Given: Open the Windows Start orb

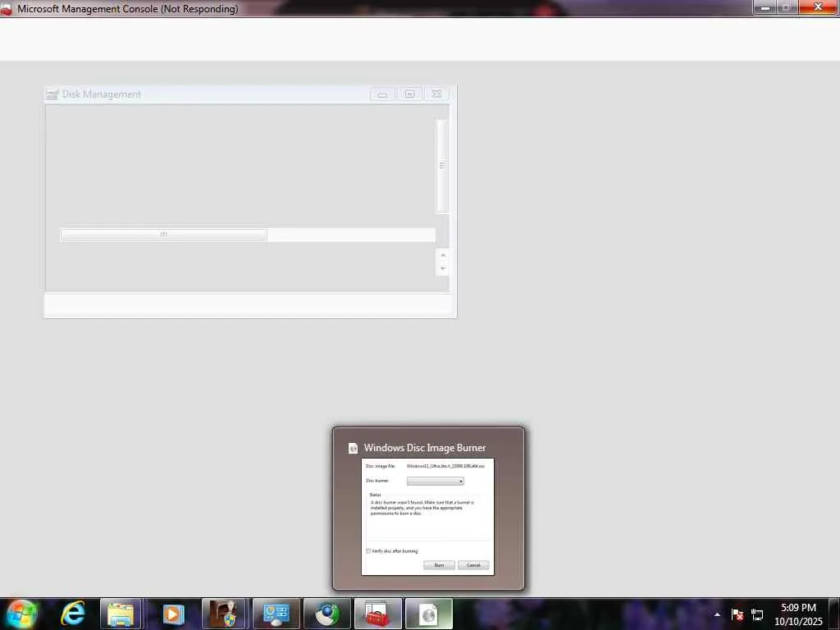Looking at the screenshot, I should [21, 614].
